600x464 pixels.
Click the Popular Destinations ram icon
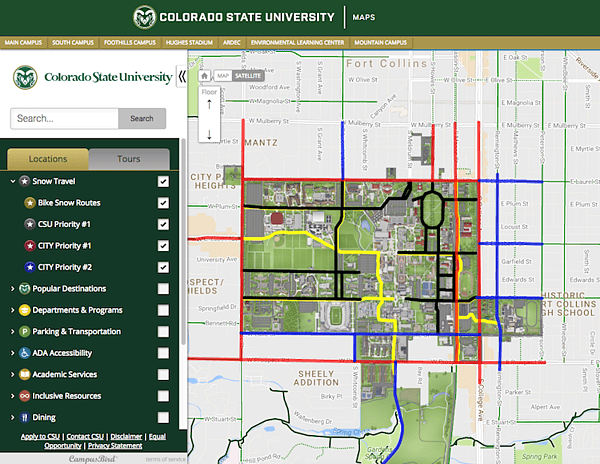[24, 288]
